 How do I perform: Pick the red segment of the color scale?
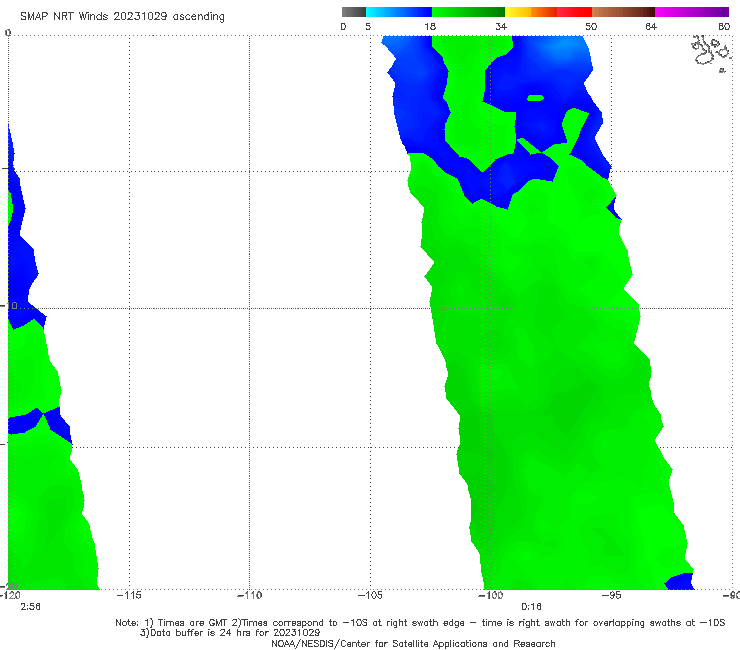tap(574, 12)
